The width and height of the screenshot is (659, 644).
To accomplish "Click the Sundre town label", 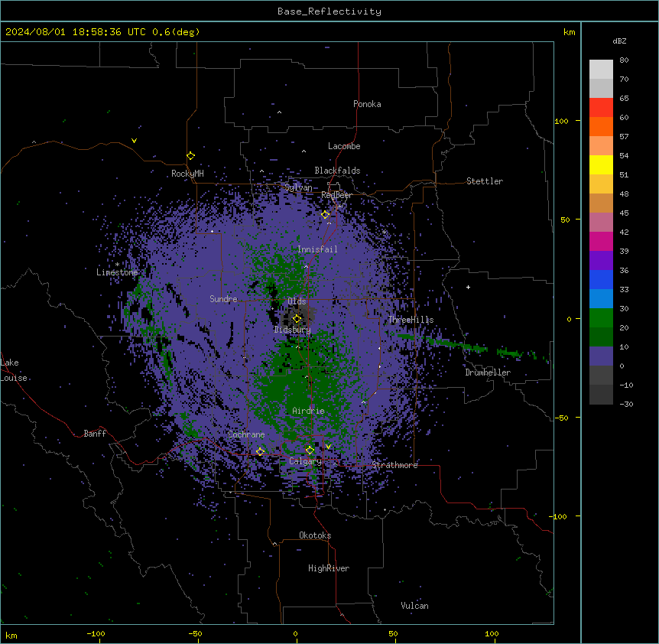I will coord(223,299).
